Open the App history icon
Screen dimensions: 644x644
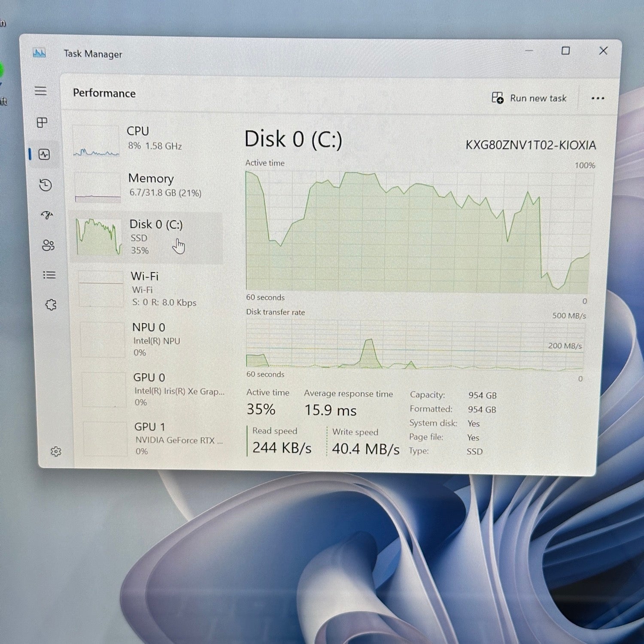(x=46, y=185)
